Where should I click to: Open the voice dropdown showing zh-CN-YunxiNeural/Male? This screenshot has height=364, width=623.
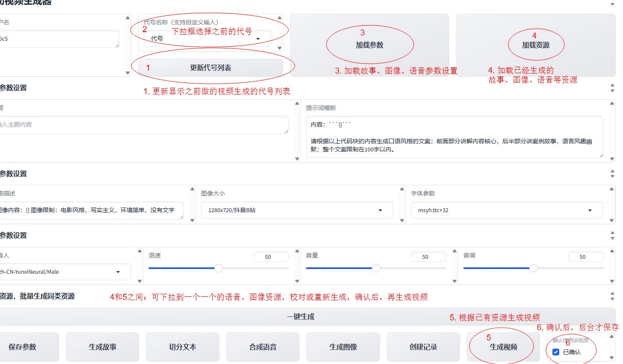tap(119, 272)
